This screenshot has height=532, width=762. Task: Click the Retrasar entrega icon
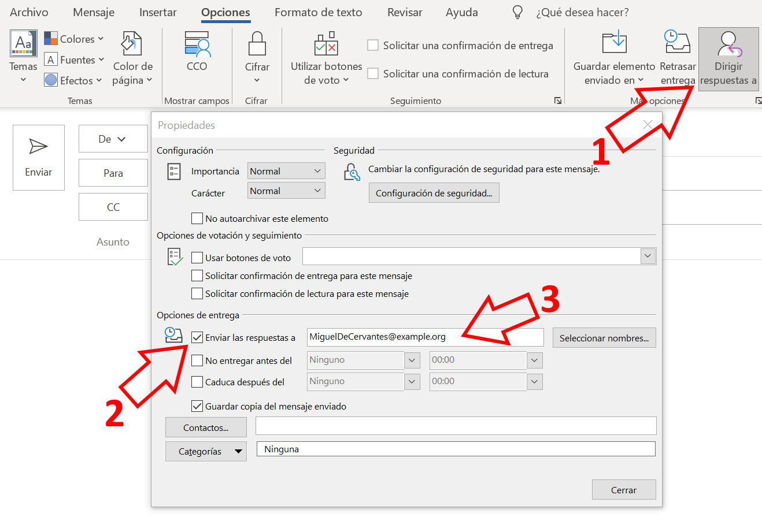(677, 44)
